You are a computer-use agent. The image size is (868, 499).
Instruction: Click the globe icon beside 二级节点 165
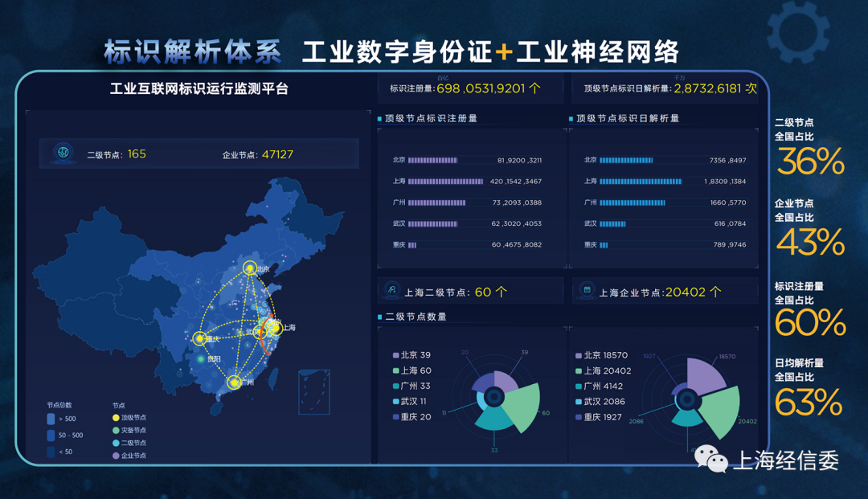63,153
